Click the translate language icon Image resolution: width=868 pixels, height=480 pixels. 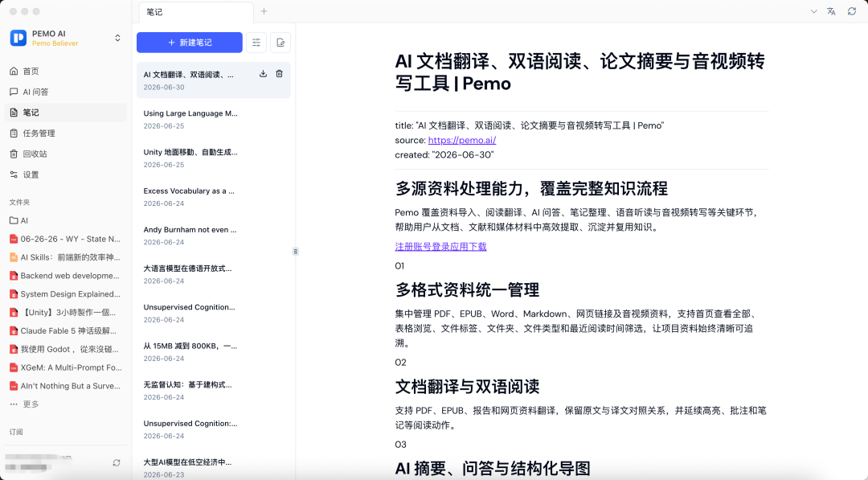[831, 11]
